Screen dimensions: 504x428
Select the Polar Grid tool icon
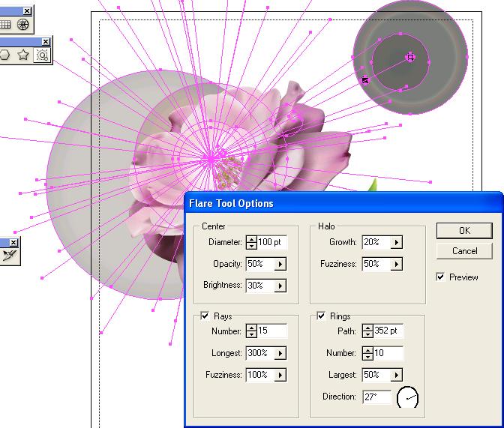coord(22,25)
